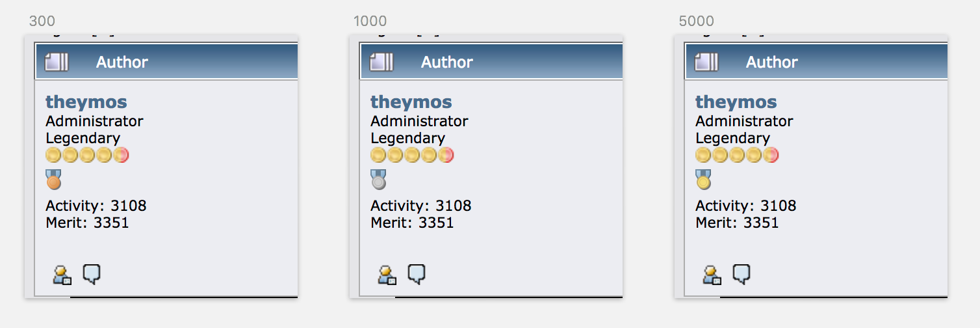Open the theymos username link in the 5000 panel
This screenshot has width=980, height=328.
[736, 102]
